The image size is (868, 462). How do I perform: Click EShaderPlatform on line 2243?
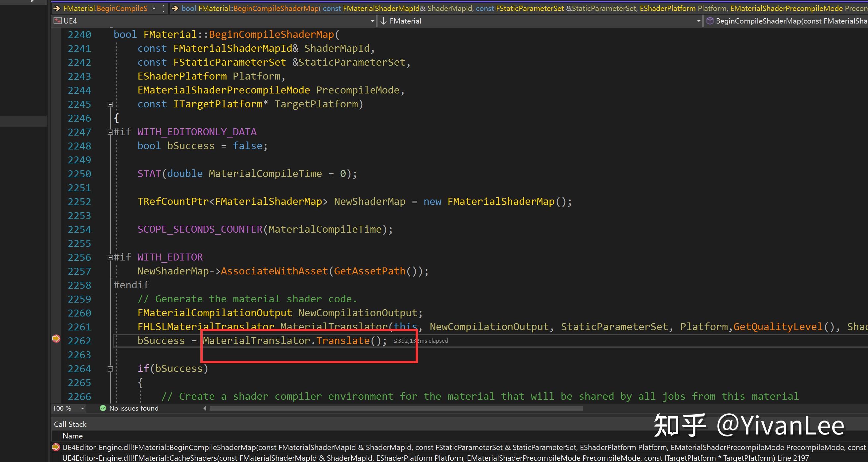pyautogui.click(x=182, y=76)
